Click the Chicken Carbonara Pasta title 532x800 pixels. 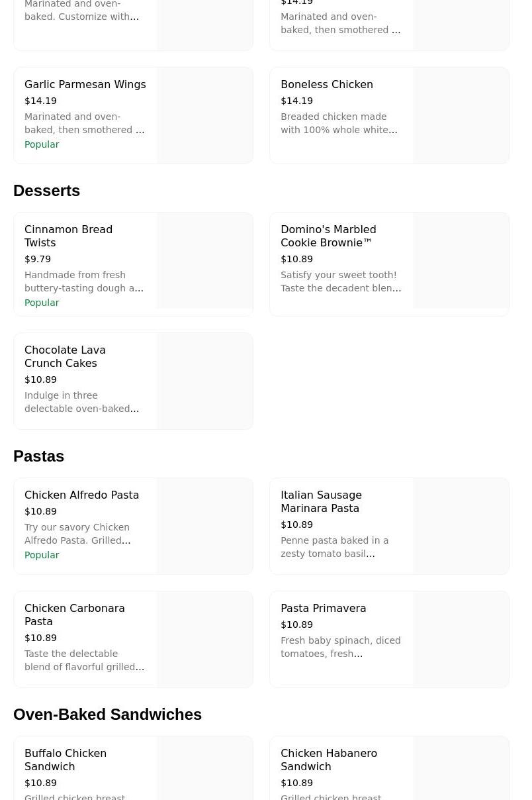tap(74, 615)
